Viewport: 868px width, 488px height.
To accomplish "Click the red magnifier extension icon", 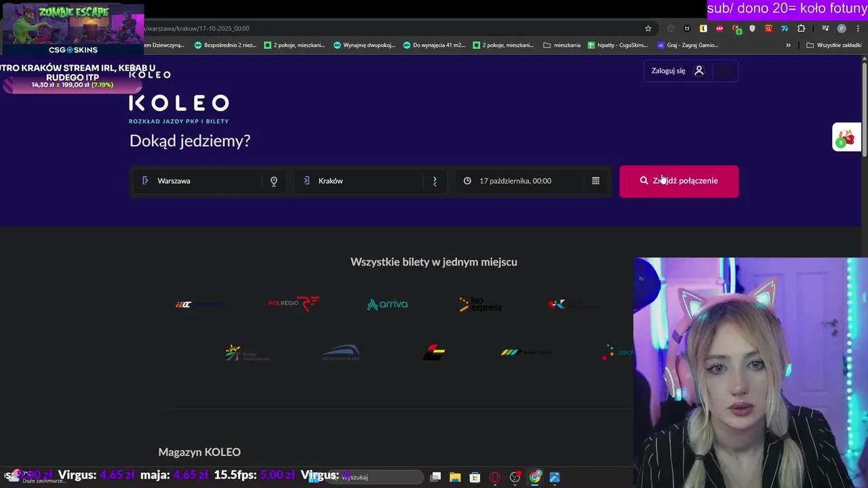I will point(768,28).
